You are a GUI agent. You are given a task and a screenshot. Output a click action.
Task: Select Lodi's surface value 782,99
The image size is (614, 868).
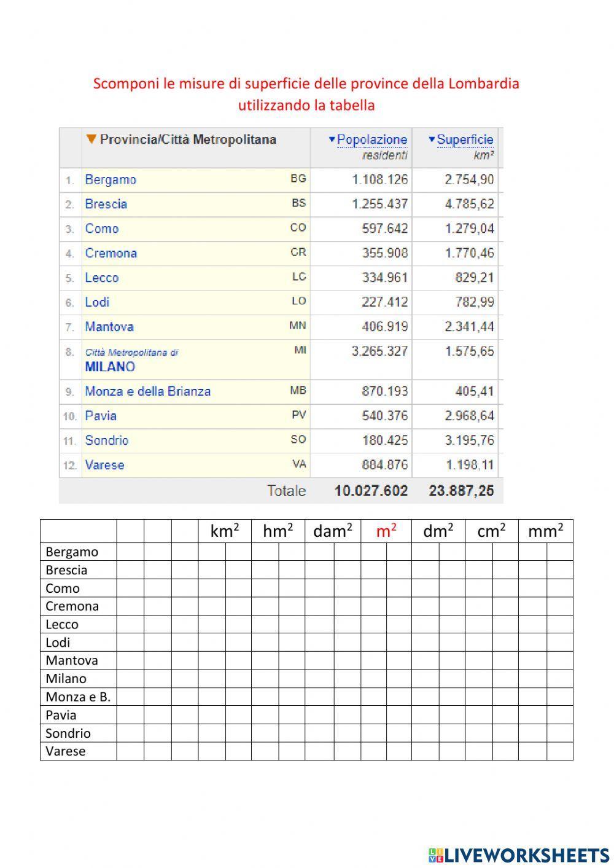pyautogui.click(x=475, y=302)
